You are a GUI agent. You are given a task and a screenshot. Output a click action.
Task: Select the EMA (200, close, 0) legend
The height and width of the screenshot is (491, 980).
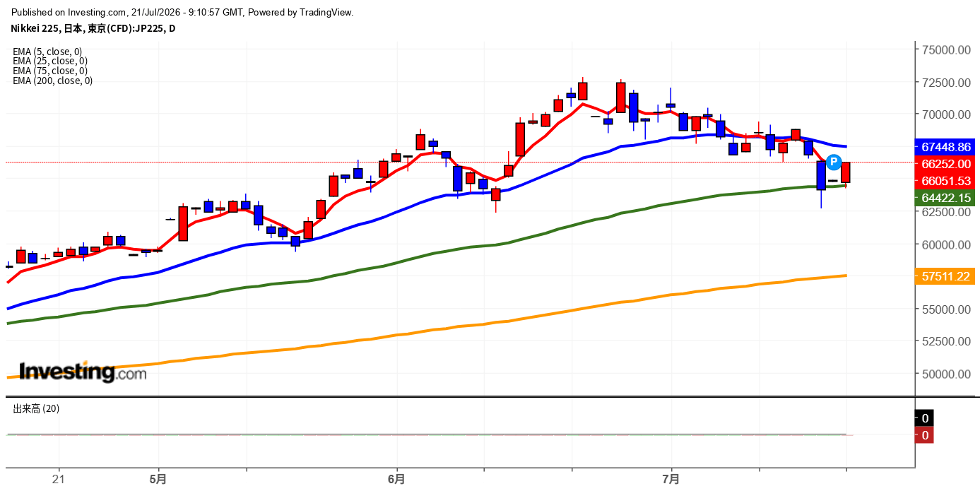(53, 81)
